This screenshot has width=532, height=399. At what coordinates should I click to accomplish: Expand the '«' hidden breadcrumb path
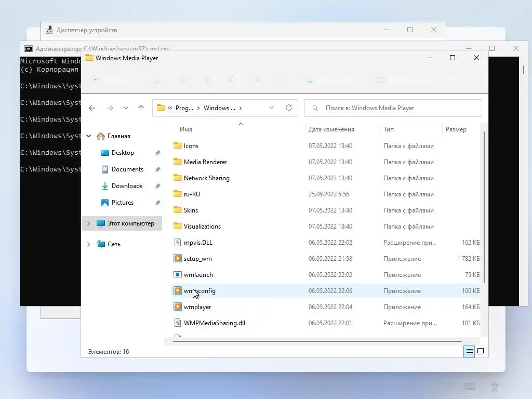[x=170, y=108]
